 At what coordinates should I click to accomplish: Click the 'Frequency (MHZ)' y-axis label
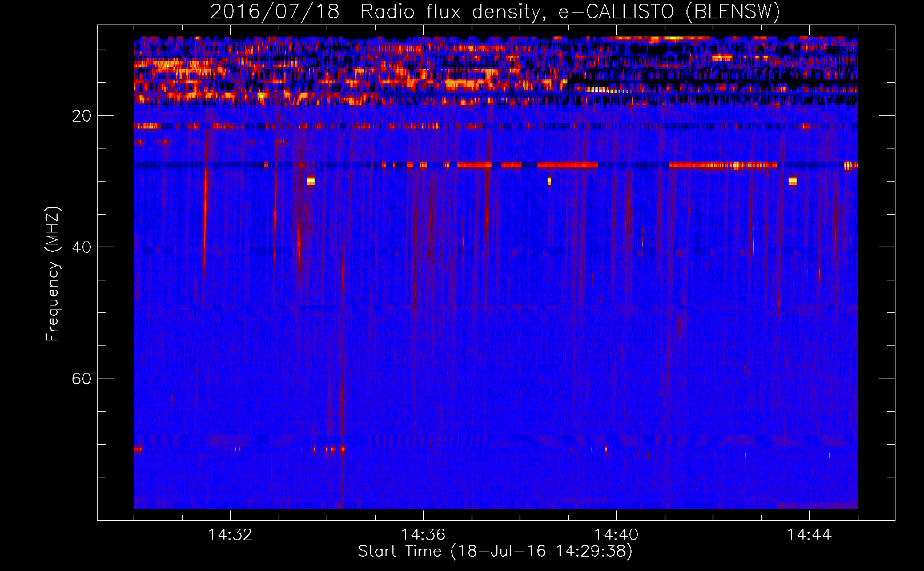[52, 274]
